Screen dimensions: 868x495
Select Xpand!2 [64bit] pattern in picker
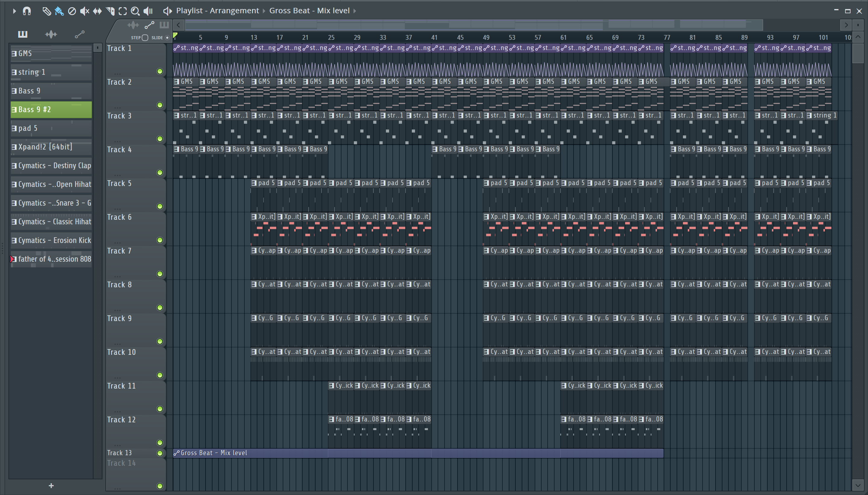tap(51, 147)
